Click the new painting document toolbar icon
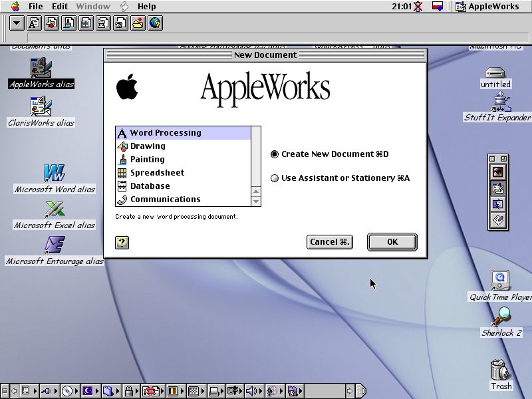 point(69,23)
